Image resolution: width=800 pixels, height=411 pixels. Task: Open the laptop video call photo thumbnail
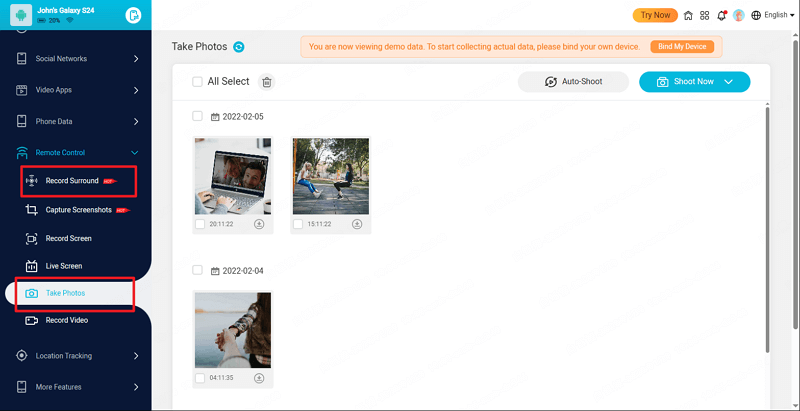pos(233,176)
